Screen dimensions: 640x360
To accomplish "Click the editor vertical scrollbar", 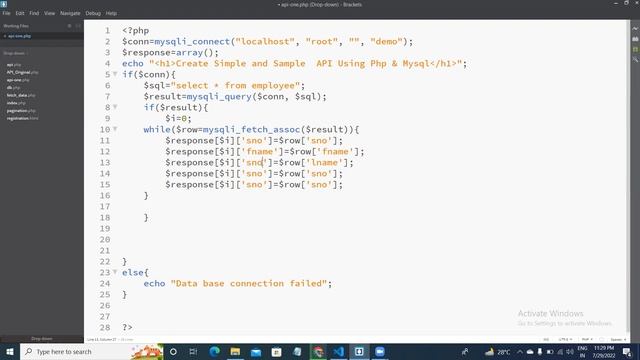I will click(628, 176).
